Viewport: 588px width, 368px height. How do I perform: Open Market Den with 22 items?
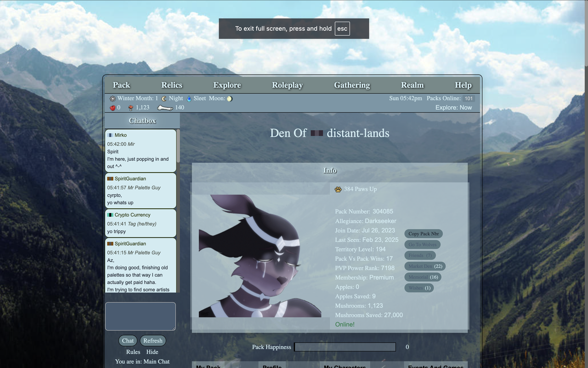click(424, 266)
